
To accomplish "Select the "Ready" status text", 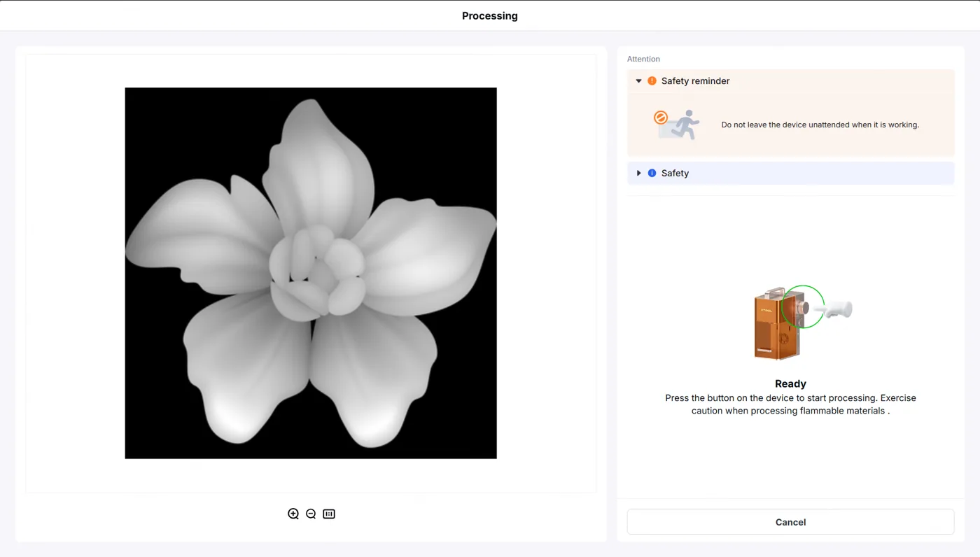I will (x=790, y=383).
